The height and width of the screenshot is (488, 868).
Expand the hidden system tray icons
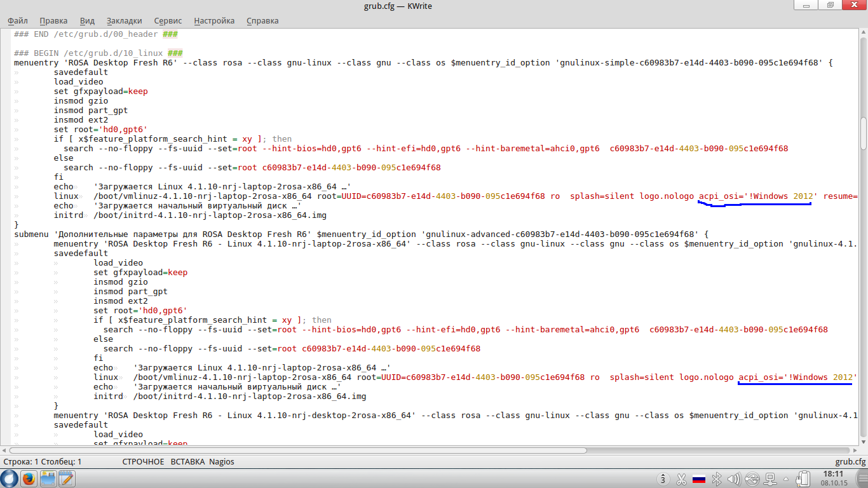click(786, 479)
